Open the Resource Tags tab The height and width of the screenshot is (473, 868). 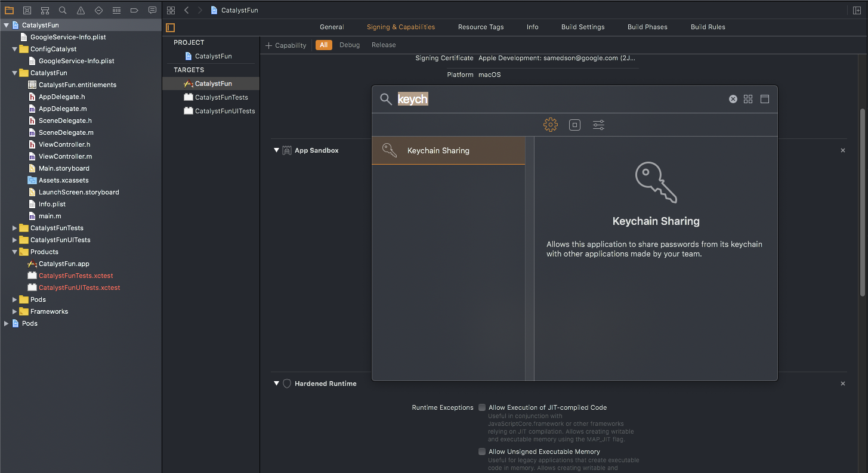[x=481, y=27]
